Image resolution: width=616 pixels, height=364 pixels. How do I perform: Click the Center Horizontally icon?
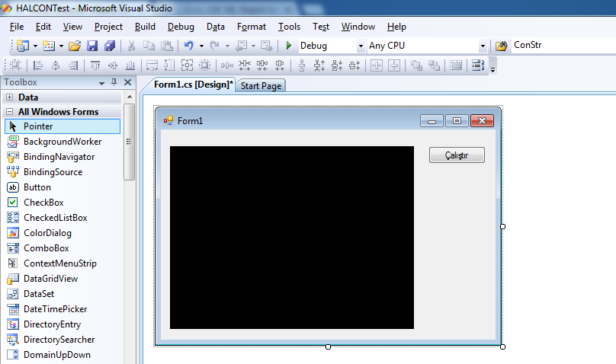[x=377, y=65]
